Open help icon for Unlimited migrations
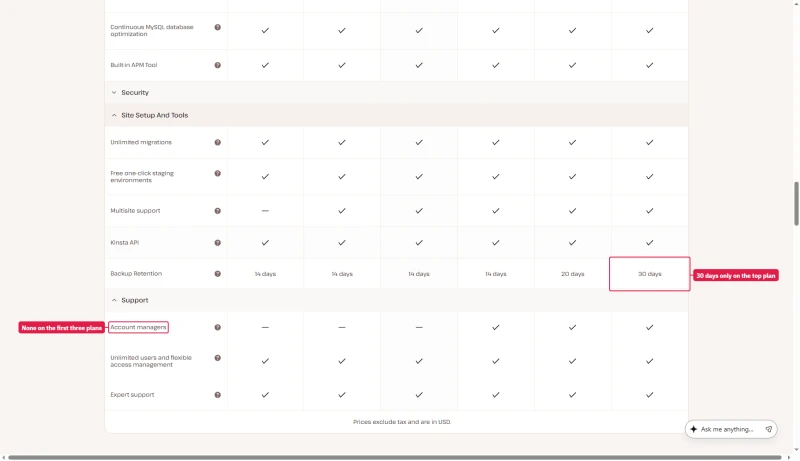 point(217,142)
